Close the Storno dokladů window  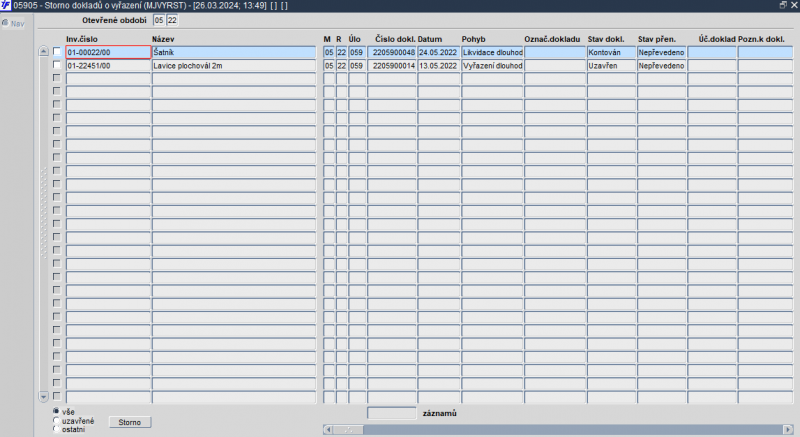(x=794, y=5)
